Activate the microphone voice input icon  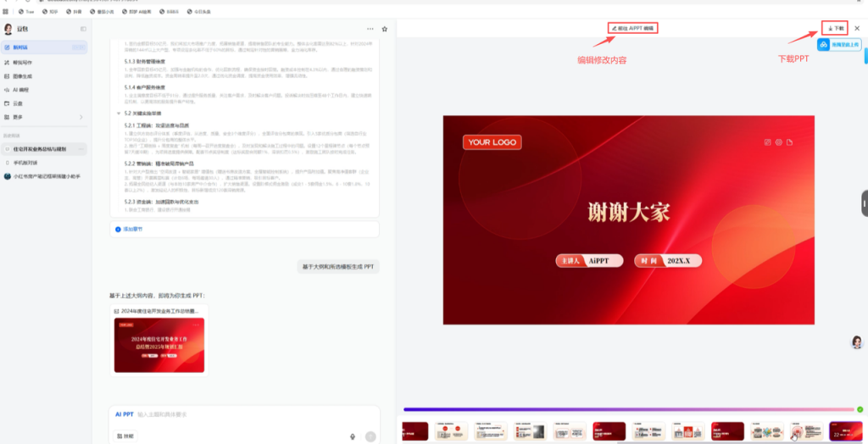point(352,437)
